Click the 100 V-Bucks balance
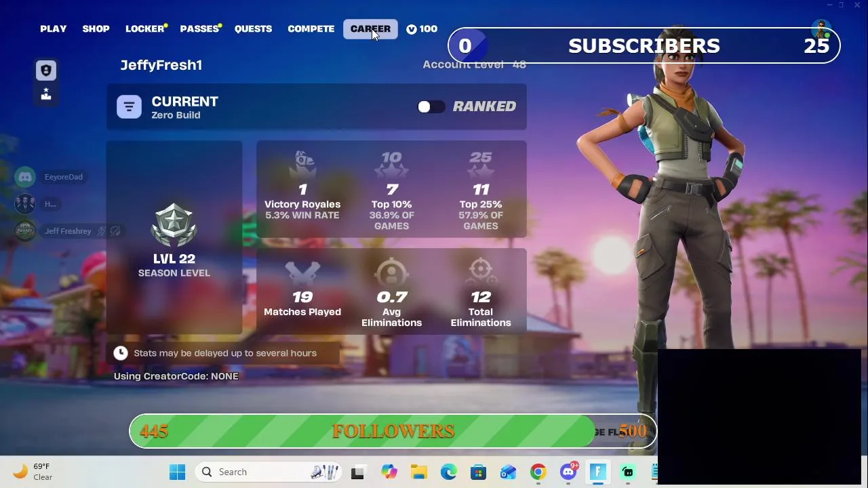This screenshot has width=868, height=488. pos(422,29)
